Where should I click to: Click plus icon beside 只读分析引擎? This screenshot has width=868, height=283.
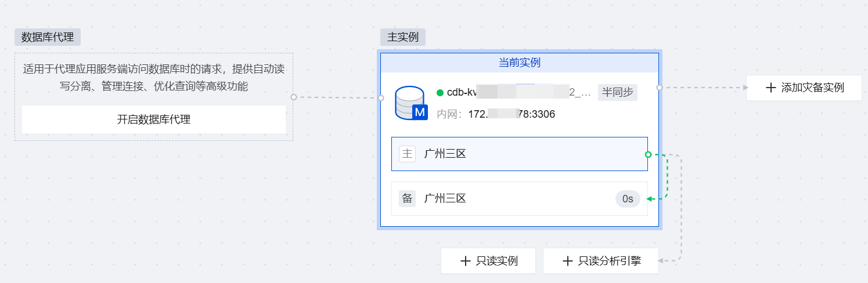click(x=568, y=261)
